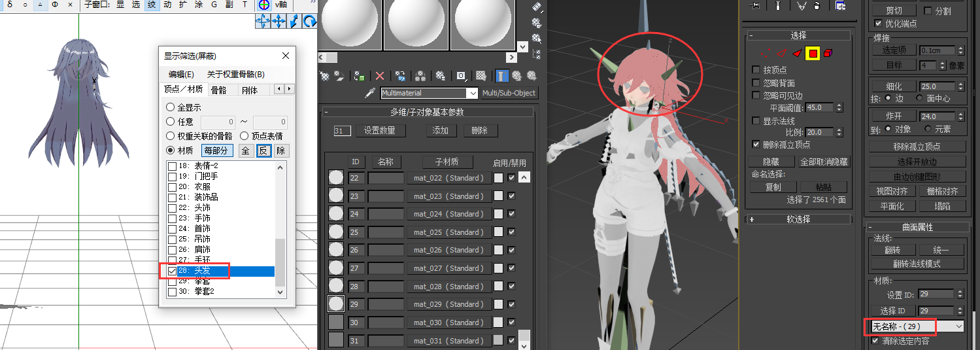Select 全显示 radio button
Image resolution: width=980 pixels, height=350 pixels.
171,107
